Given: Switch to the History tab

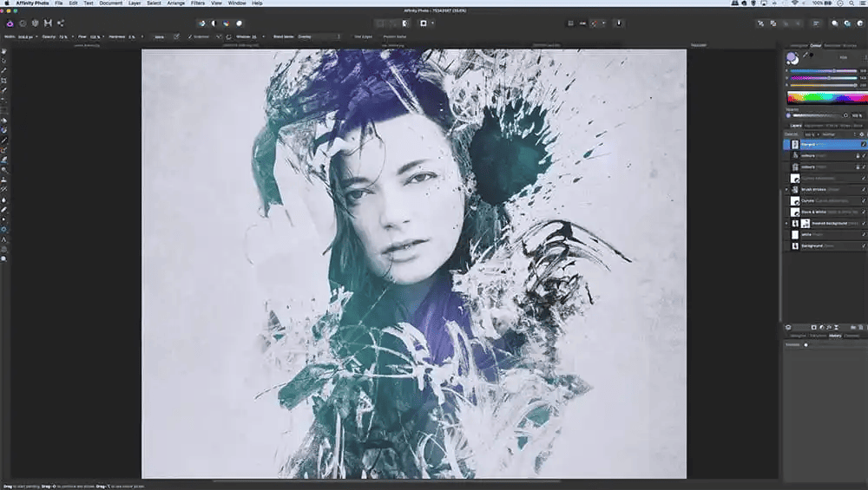Looking at the screenshot, I should point(835,336).
